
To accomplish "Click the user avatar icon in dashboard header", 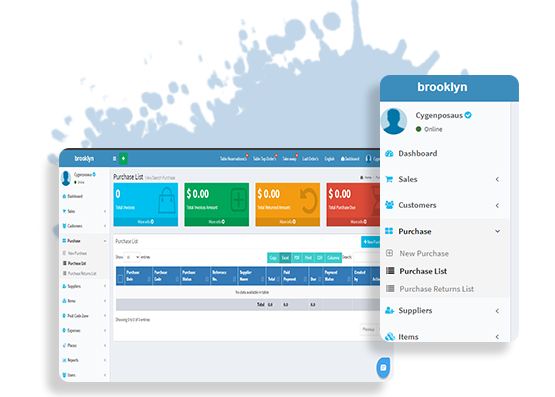I will 368,159.
